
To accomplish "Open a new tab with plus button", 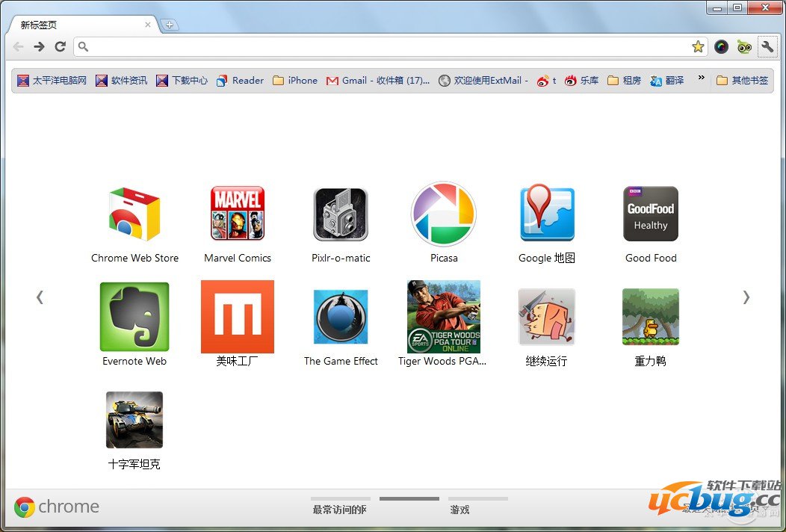I will (x=170, y=25).
